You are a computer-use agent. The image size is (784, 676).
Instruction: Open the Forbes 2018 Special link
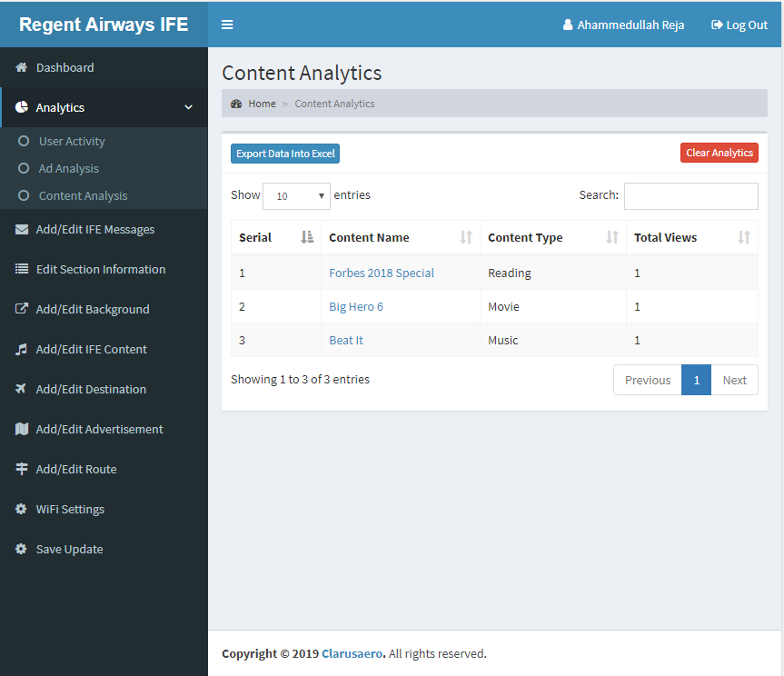[x=382, y=273]
